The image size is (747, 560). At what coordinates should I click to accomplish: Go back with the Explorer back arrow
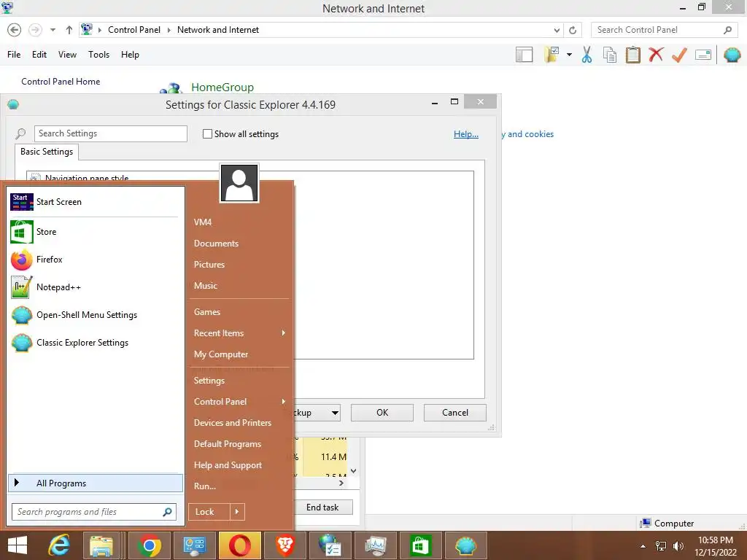(x=15, y=30)
